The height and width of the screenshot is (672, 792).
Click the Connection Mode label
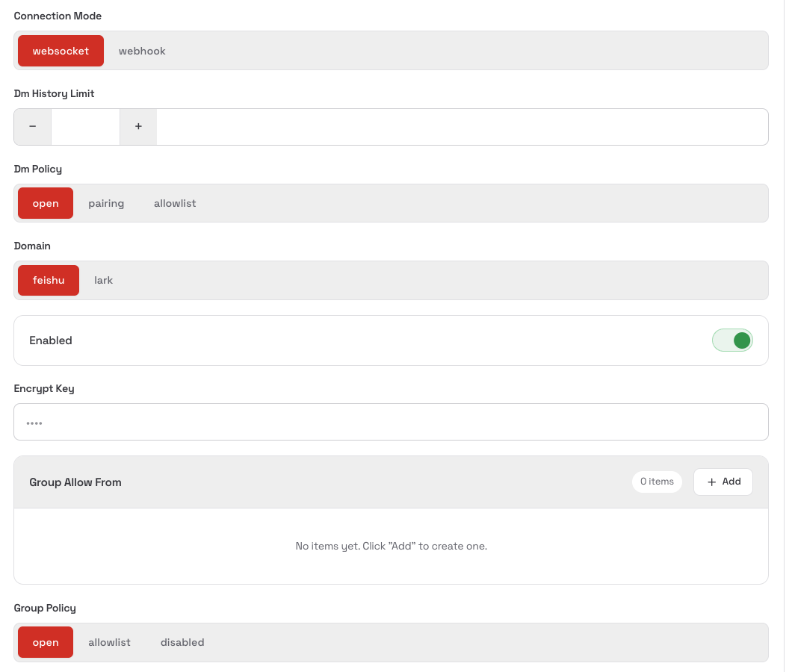pyautogui.click(x=58, y=16)
